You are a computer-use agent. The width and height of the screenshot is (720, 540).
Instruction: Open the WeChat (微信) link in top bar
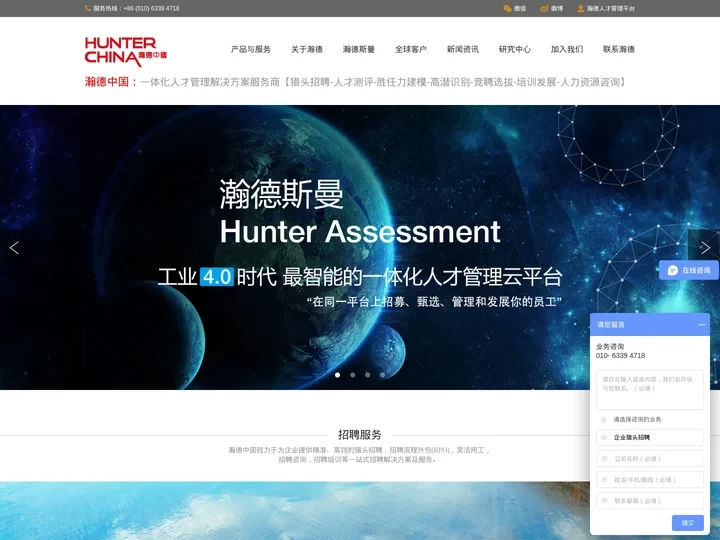coord(515,8)
